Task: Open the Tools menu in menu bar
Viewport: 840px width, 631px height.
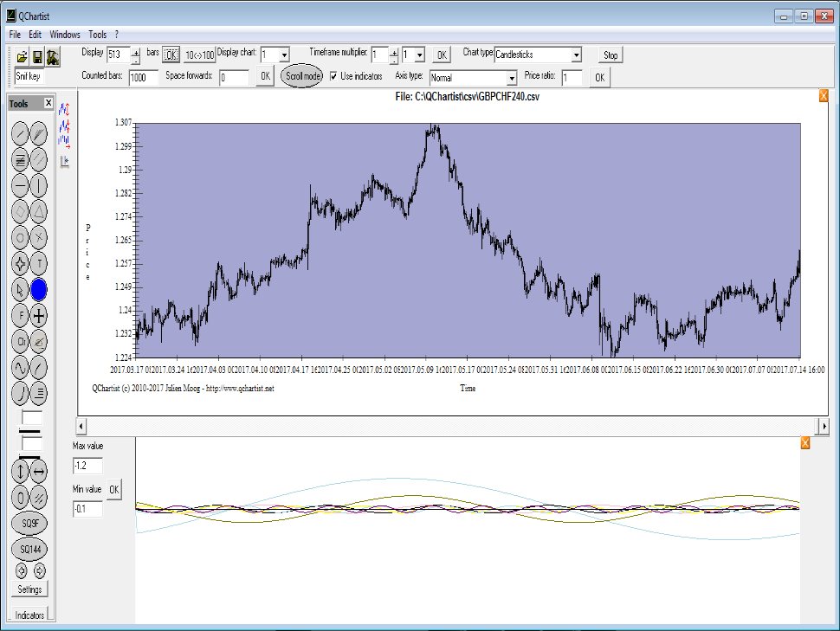Action: click(97, 35)
